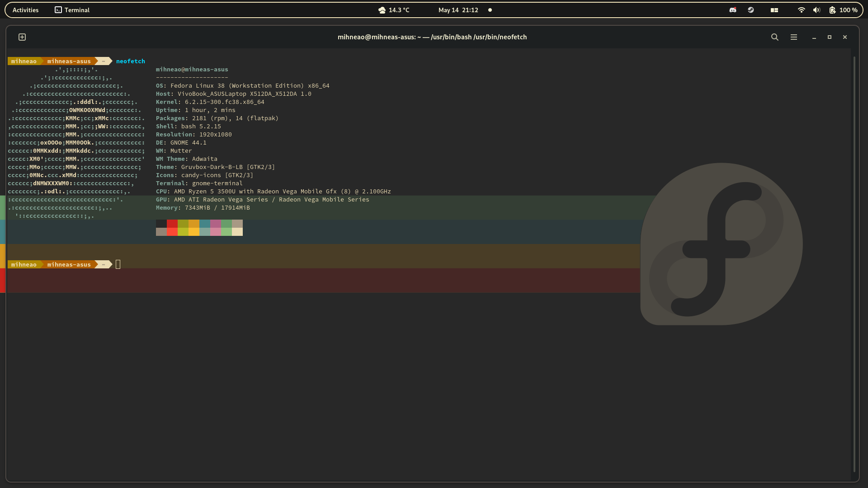The width and height of the screenshot is (868, 488).
Task: Click the battery 100 % indicator
Action: (843, 10)
